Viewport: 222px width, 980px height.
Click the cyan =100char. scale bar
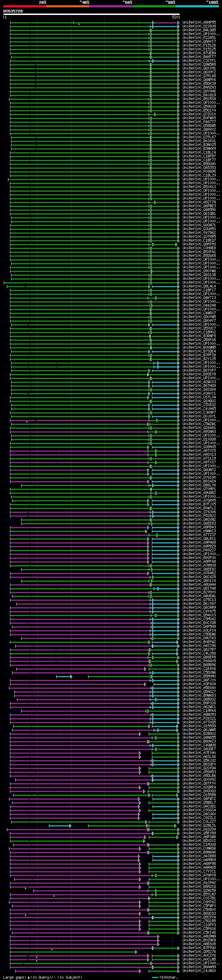[x=155, y=977]
